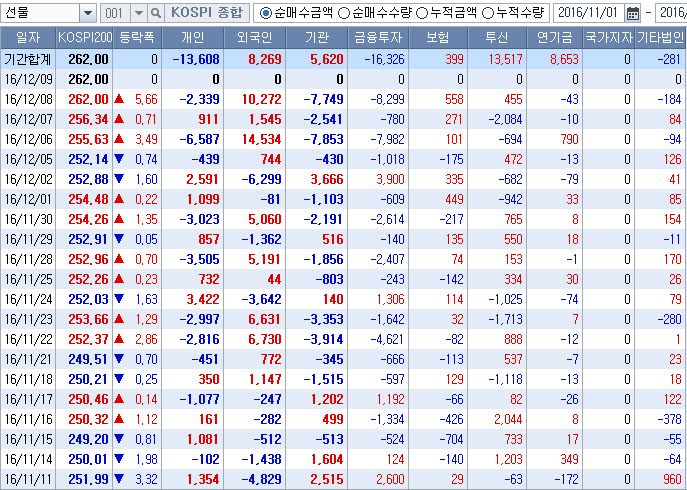The height and width of the screenshot is (490, 687).
Task: Click the 보험 column header
Action: point(438,38)
